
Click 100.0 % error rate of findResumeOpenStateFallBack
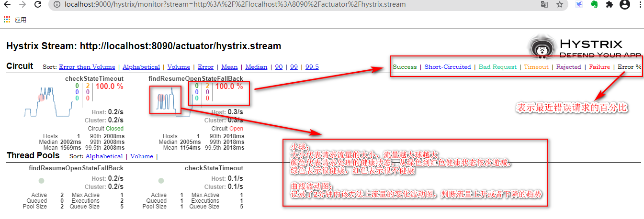click(229, 87)
